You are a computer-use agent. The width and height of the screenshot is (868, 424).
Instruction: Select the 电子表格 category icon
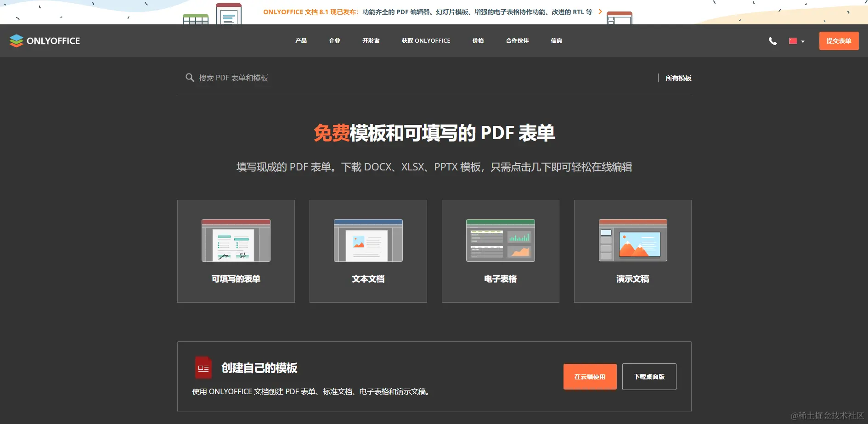coord(500,240)
